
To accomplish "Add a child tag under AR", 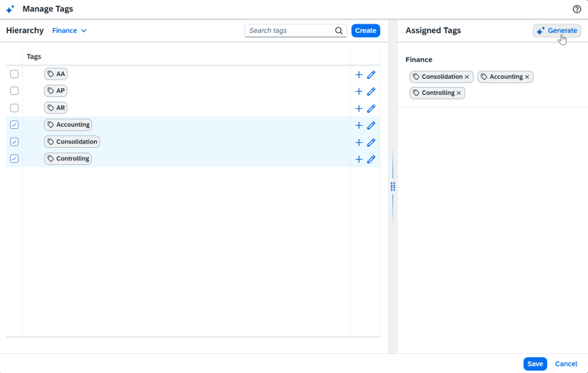I will (359, 108).
